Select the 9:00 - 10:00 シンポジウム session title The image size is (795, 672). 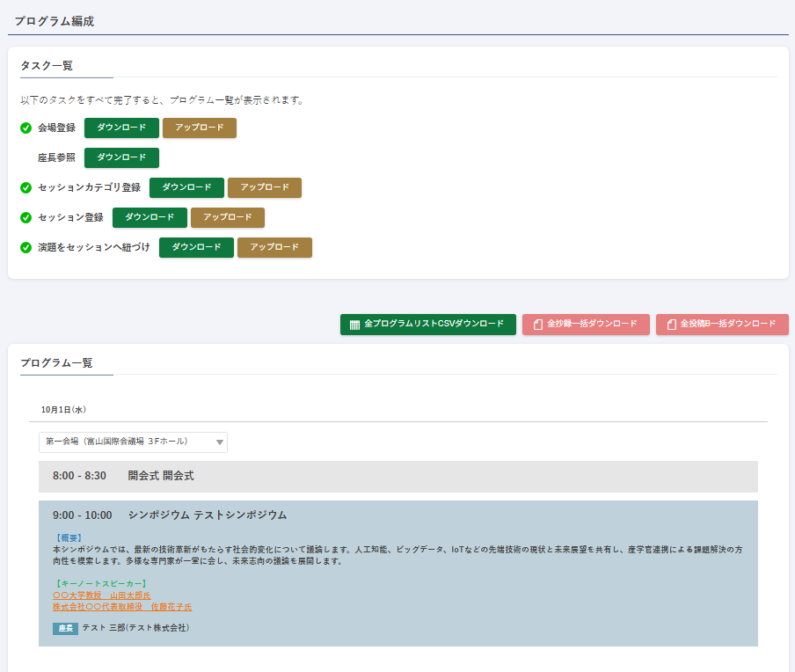(x=207, y=515)
